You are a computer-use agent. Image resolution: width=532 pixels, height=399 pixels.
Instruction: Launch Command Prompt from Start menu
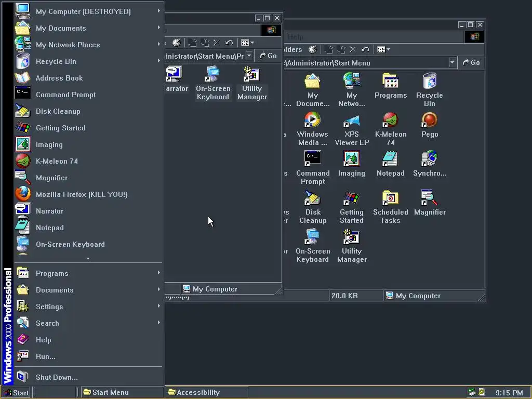[x=88, y=95]
